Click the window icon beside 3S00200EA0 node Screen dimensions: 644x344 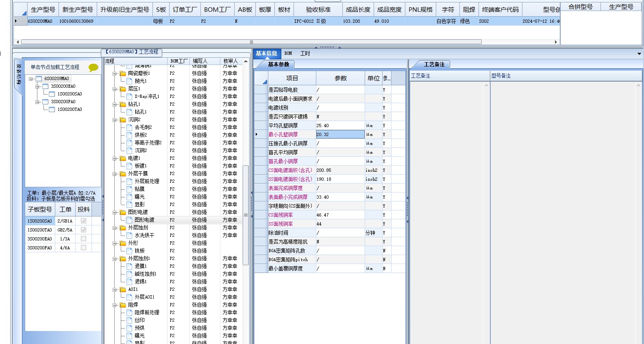46,87
